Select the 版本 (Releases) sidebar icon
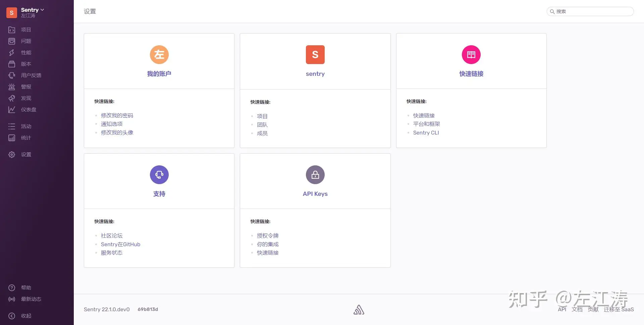644x325 pixels. pyautogui.click(x=12, y=64)
